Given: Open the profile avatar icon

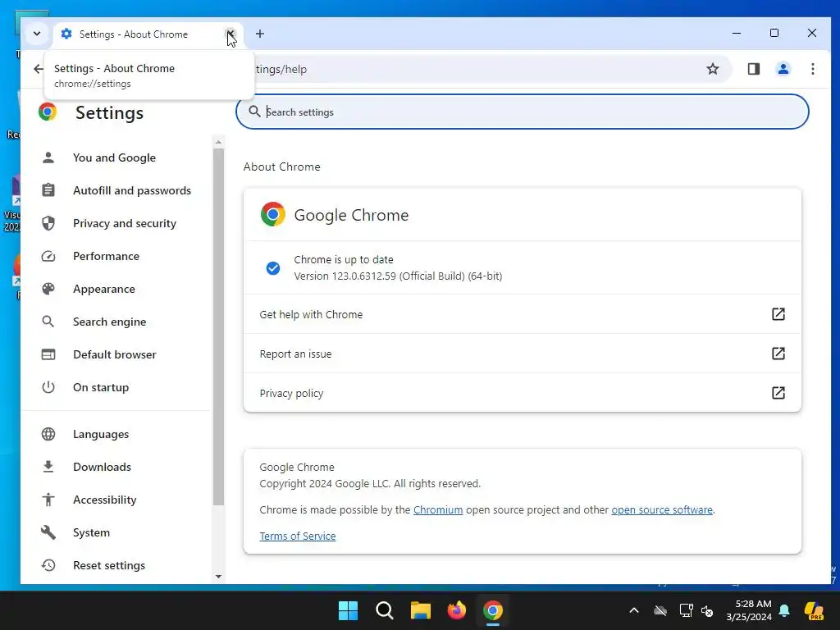Looking at the screenshot, I should coord(783,69).
